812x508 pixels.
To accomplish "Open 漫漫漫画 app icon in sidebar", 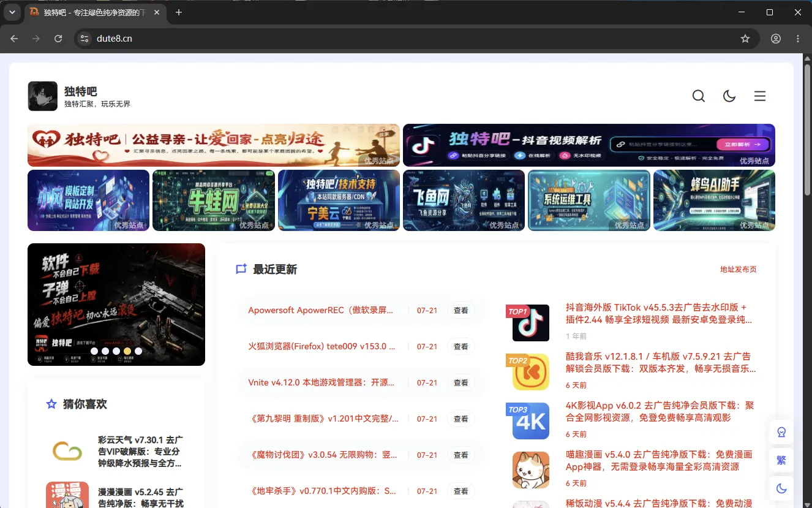I will 67,495.
